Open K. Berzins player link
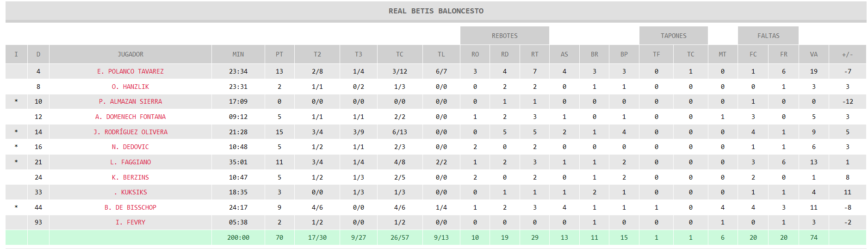Image resolution: width=868 pixels, height=249 pixels. click(x=130, y=177)
